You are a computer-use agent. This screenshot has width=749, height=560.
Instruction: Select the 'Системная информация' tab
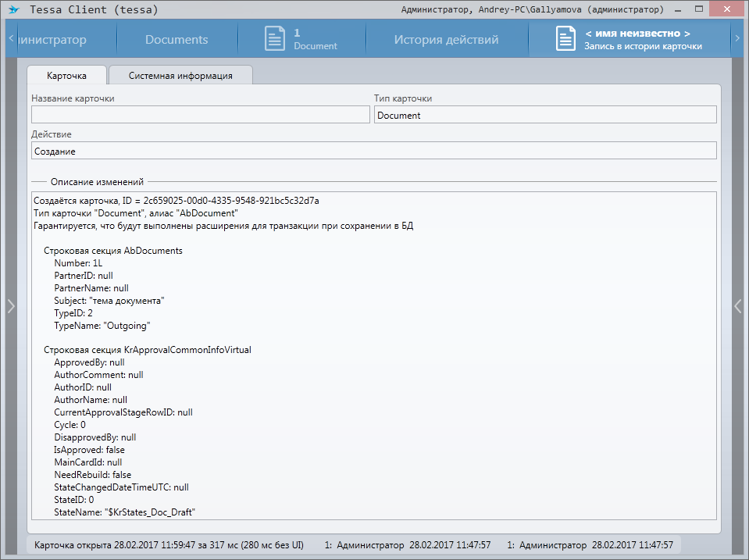click(180, 76)
